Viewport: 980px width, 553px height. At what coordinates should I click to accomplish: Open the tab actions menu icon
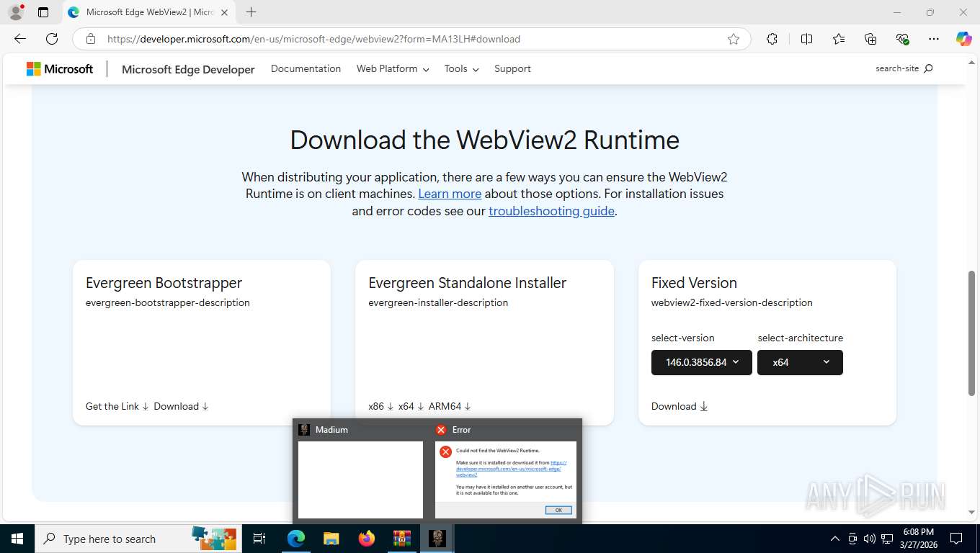[43, 12]
